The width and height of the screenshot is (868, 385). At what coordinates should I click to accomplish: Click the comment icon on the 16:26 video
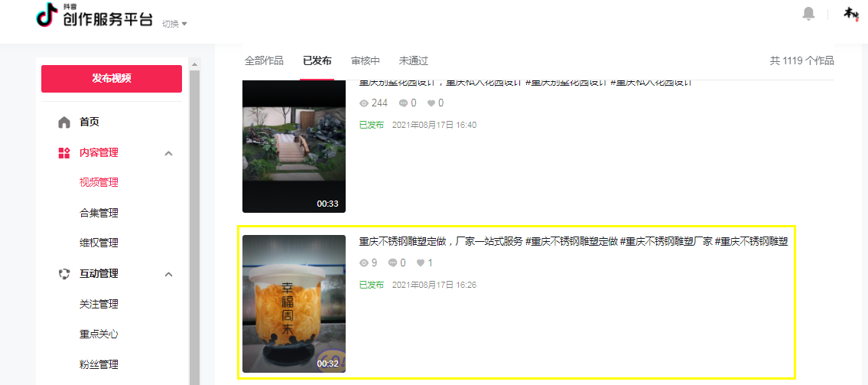pos(392,263)
